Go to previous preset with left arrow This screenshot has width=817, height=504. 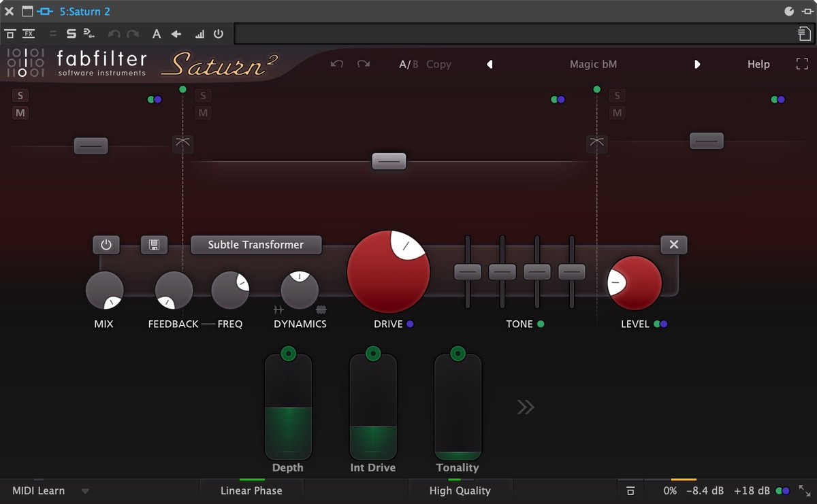pos(490,65)
